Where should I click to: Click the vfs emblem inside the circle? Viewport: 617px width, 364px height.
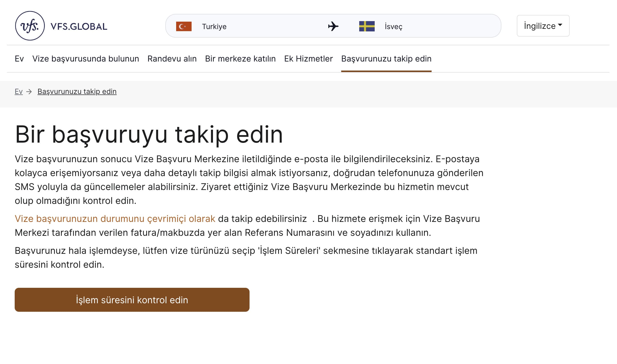(x=30, y=25)
